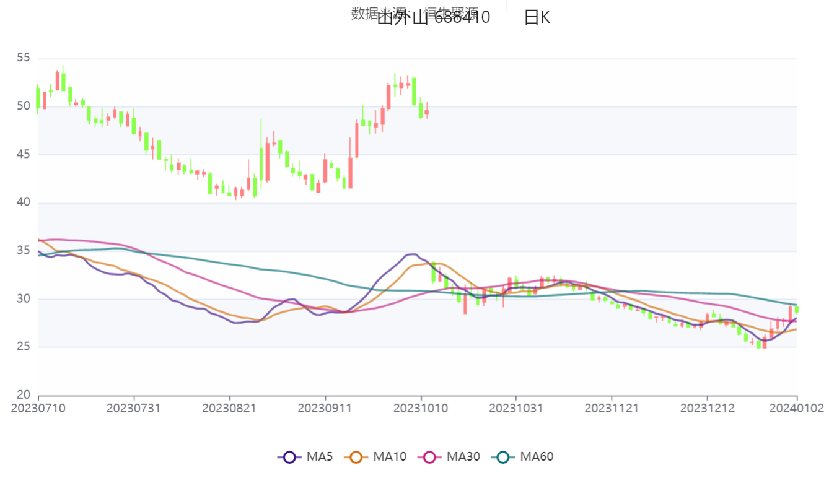
Task: Click the 55 price axis label
Action: pyautogui.click(x=24, y=58)
